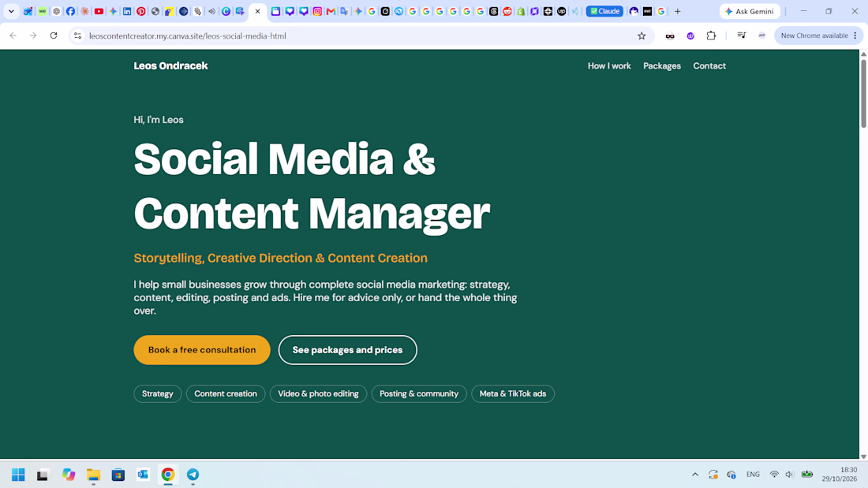This screenshot has width=868, height=488.
Task: Click See packages and prices
Action: (x=348, y=350)
